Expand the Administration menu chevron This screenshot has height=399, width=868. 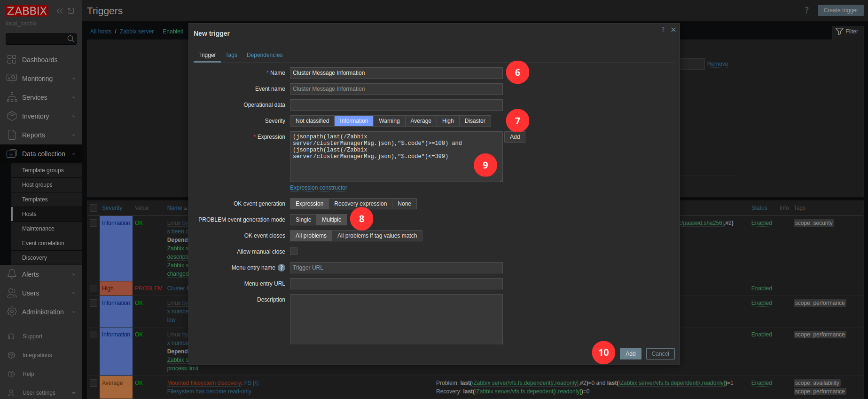tap(74, 312)
